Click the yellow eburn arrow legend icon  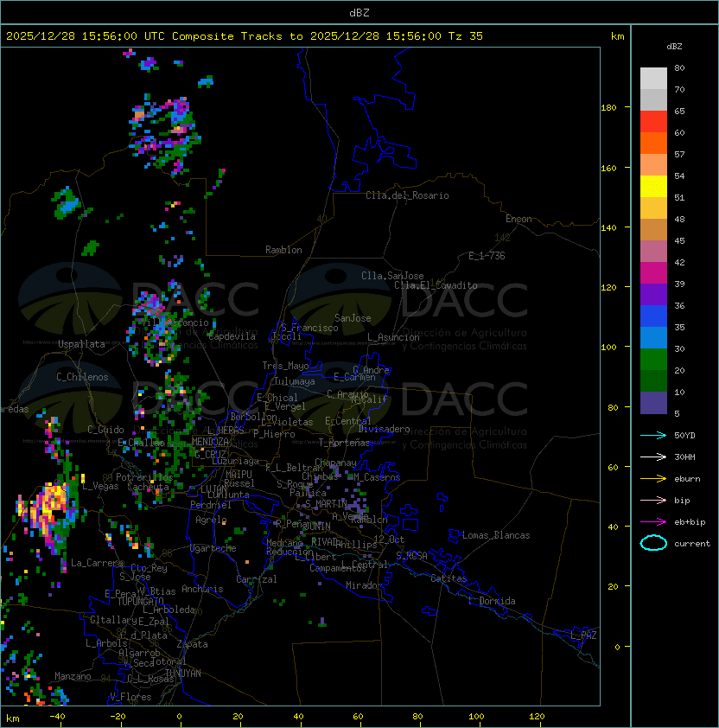coord(653,479)
